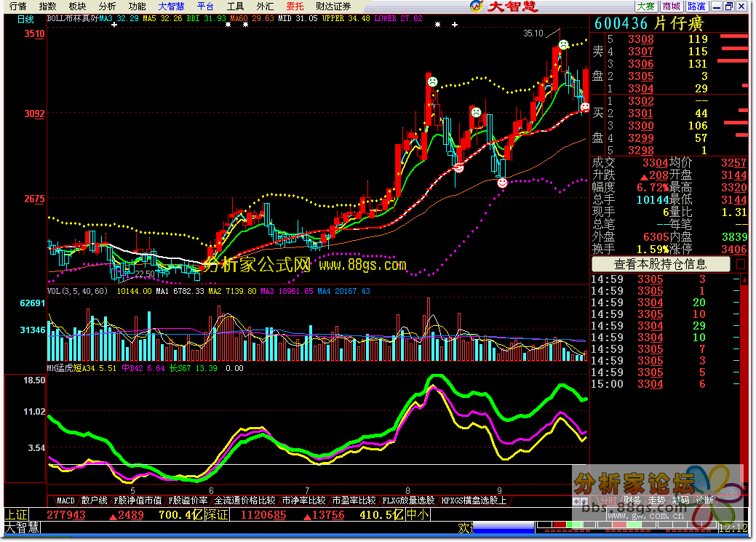The width and height of the screenshot is (756, 542).
Task: Click the leftmost plus marker above the chart
Action: [x=114, y=24]
